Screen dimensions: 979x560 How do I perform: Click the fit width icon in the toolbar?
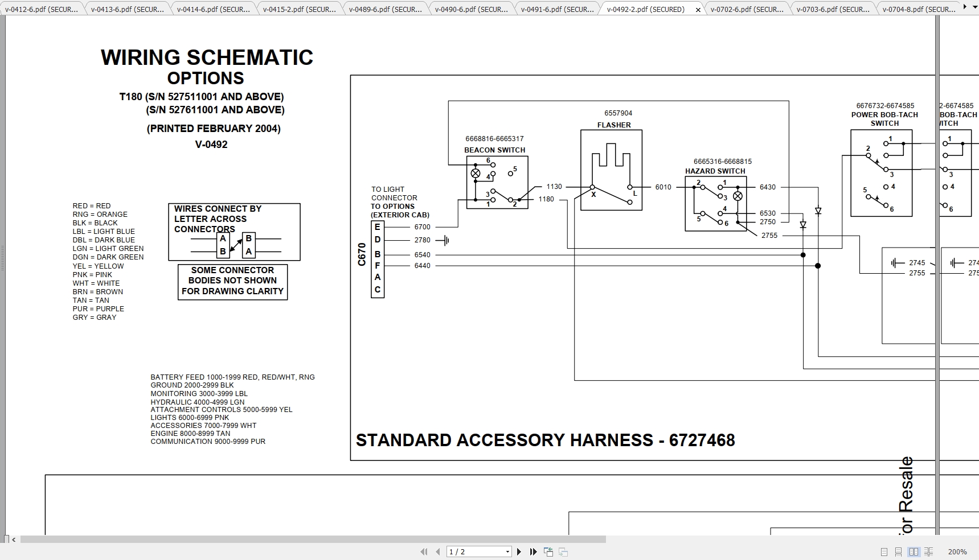563,552
